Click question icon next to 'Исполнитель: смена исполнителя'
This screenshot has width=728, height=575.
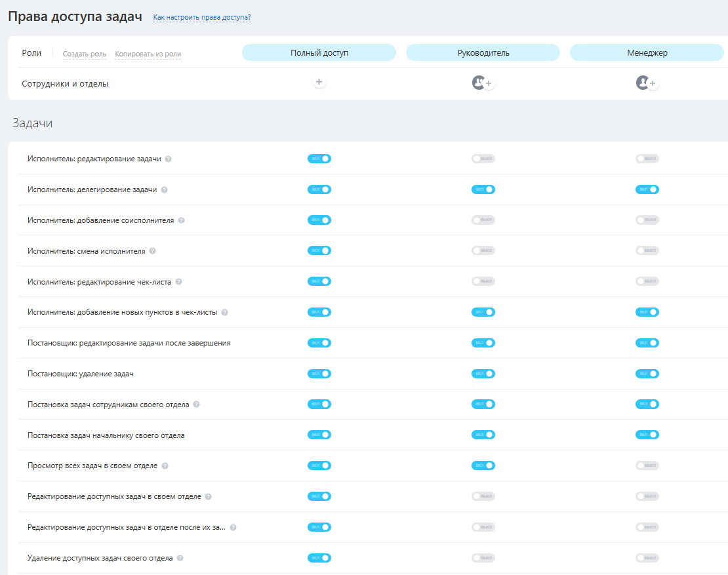(153, 251)
